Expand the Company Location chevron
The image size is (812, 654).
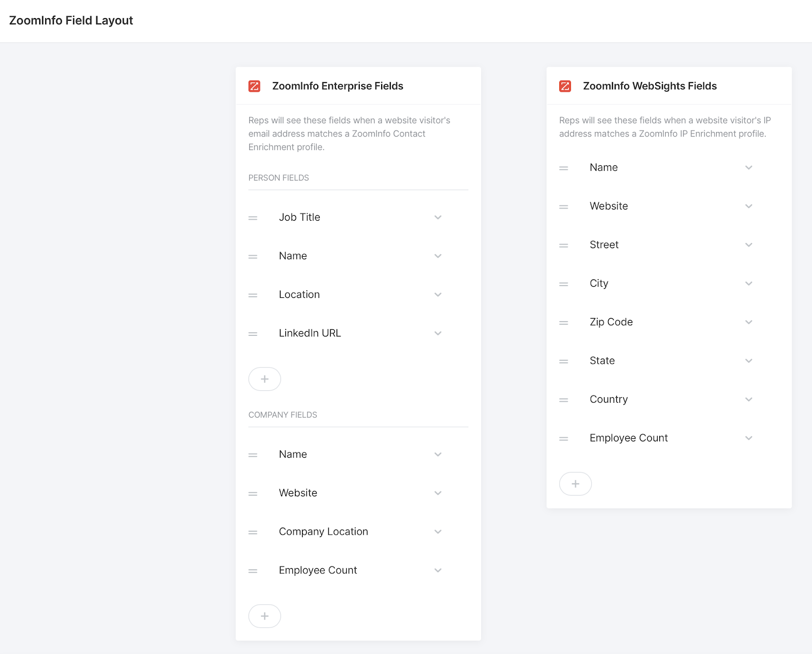click(x=438, y=531)
